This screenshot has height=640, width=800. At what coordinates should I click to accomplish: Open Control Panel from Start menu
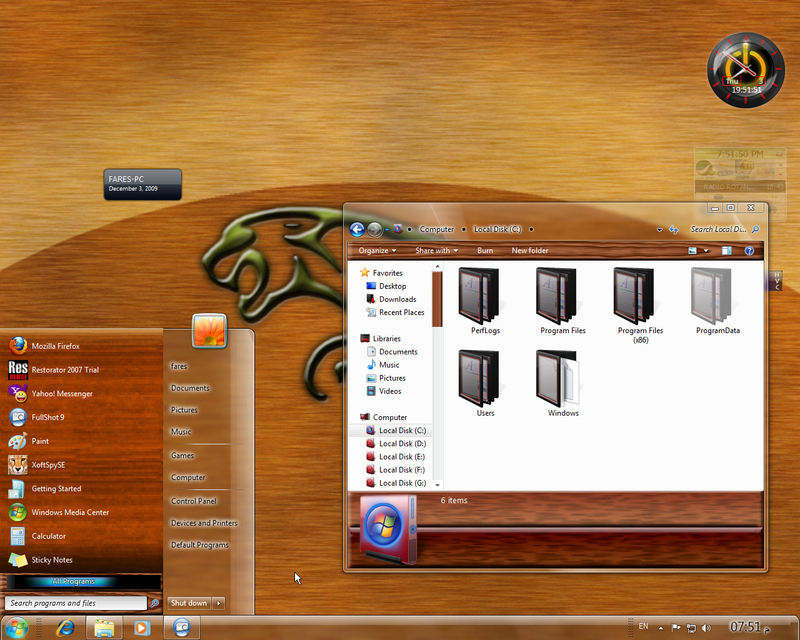pyautogui.click(x=194, y=501)
